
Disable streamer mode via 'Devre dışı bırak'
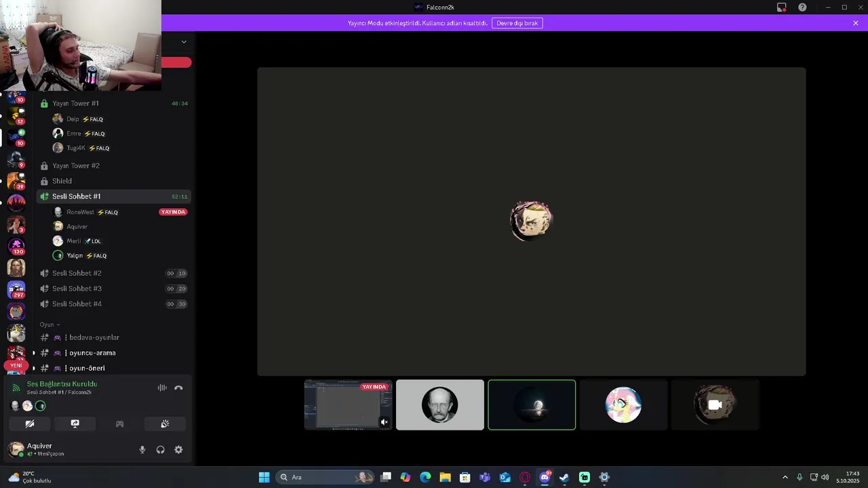[x=517, y=23]
